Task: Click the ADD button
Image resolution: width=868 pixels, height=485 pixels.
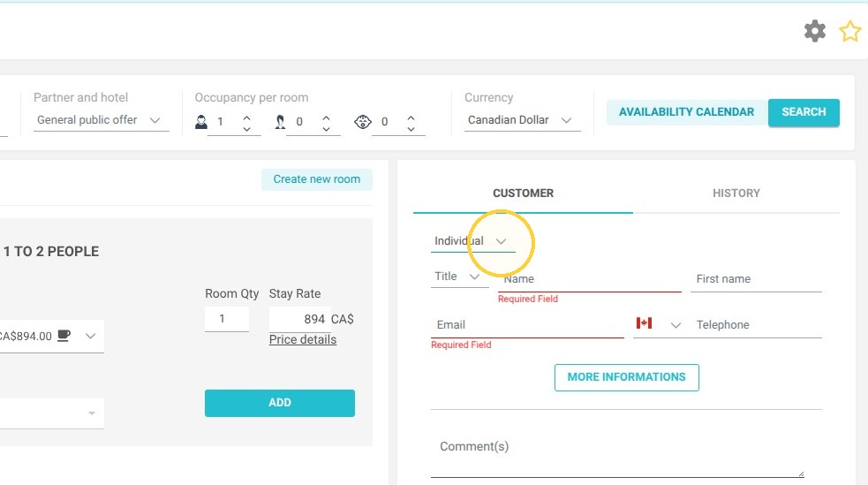Action: pyautogui.click(x=280, y=403)
